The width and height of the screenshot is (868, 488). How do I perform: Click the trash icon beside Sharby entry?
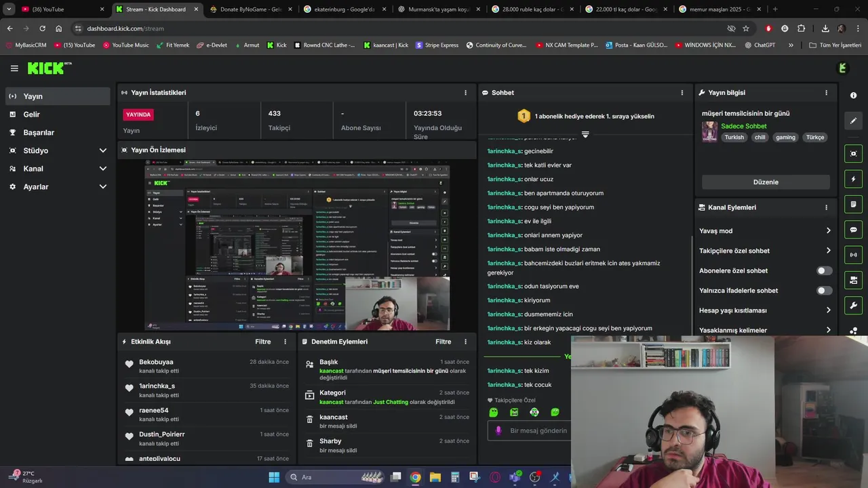[309, 443]
